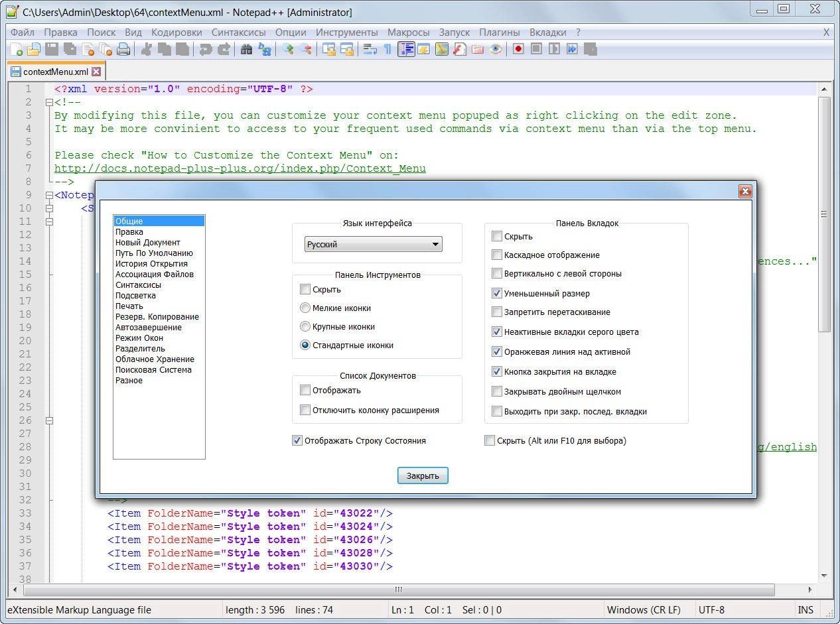This screenshot has height=624, width=840.
Task: Create a new file via toolbar icon
Action: 16,49
